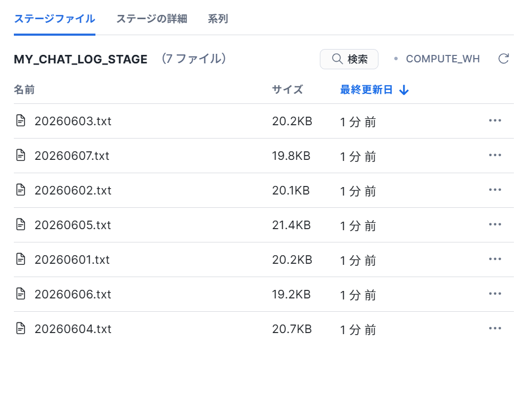532x397 pixels.
Task: Open more options for 20260601.txt
Action: click(x=495, y=259)
